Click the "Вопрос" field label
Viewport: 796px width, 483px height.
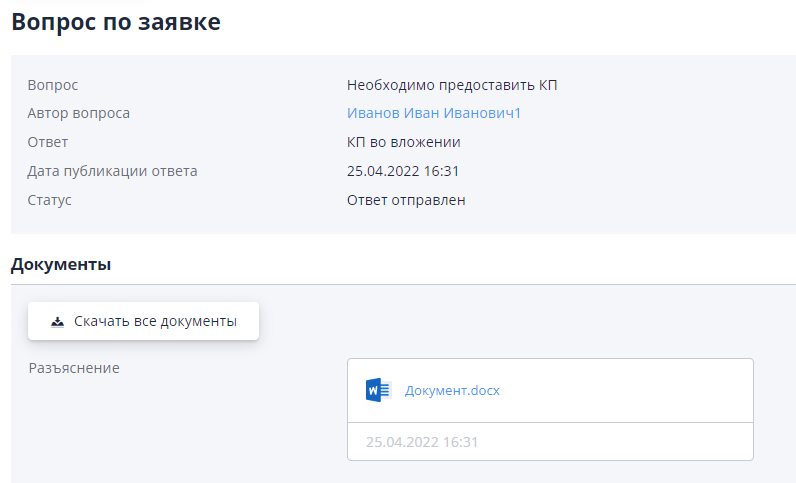[53, 85]
